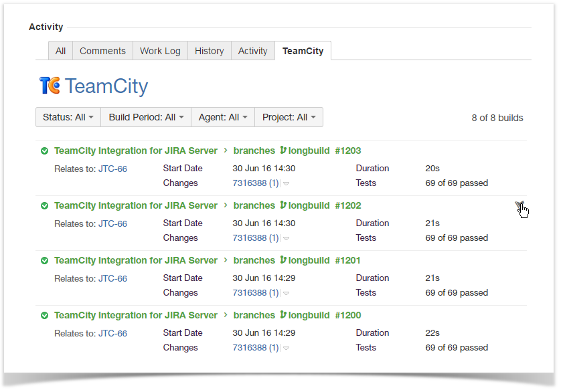
Task: Switch to the Comments tab
Action: [102, 51]
